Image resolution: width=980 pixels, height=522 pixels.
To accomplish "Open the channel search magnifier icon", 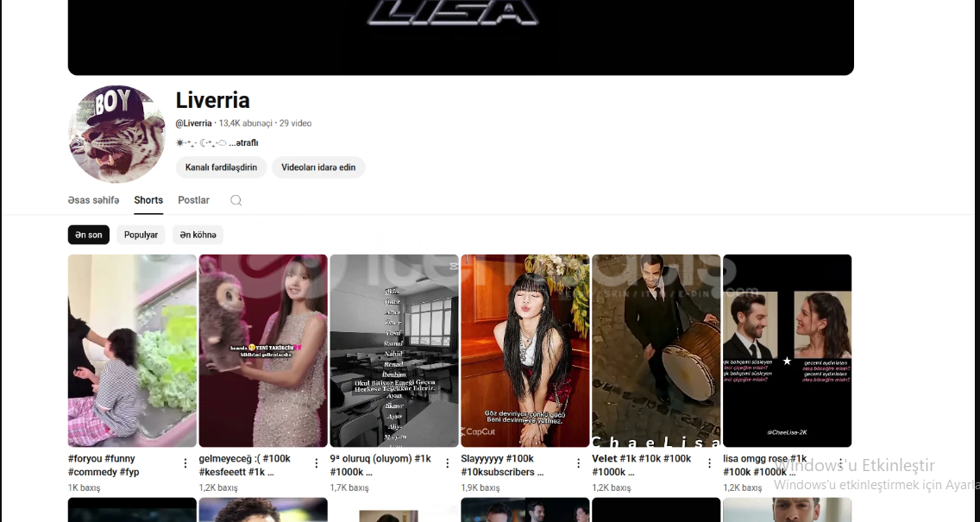I will coord(236,200).
